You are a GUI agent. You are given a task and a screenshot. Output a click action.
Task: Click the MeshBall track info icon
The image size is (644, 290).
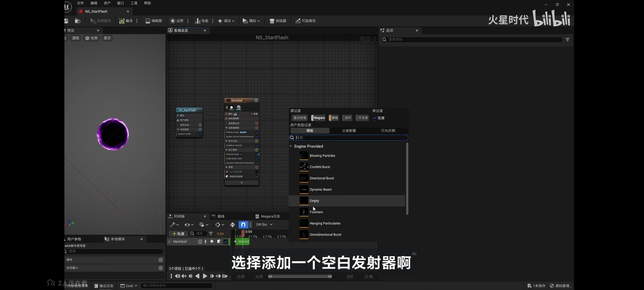click(200, 242)
